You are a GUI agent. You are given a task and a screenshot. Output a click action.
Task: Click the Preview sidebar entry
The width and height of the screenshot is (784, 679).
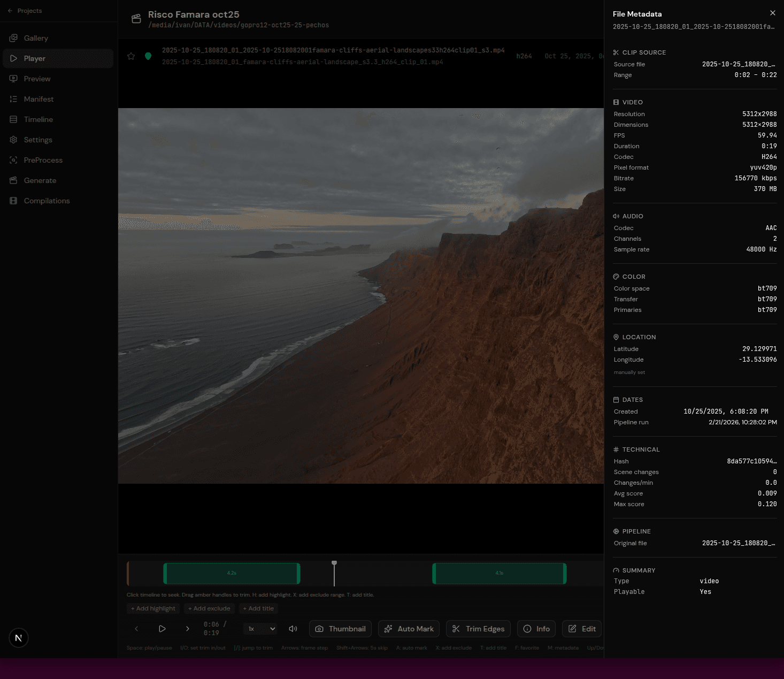[x=37, y=79]
